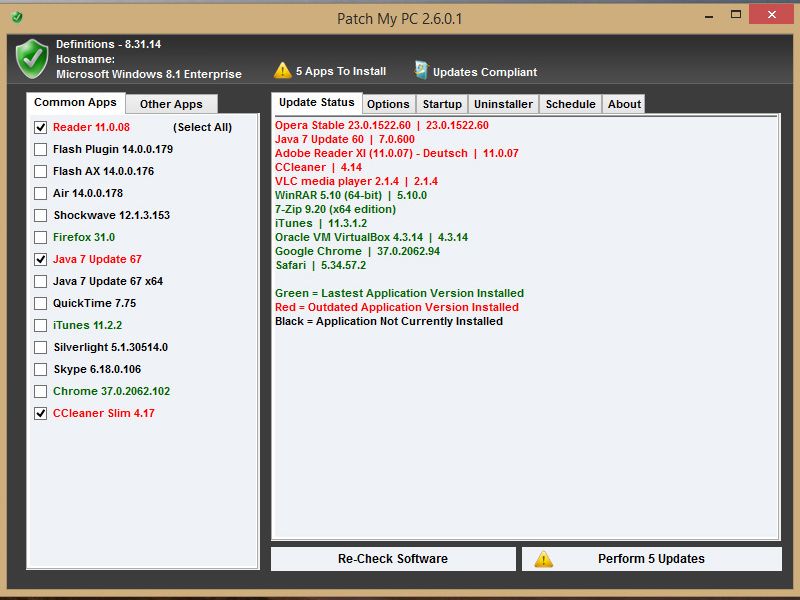The height and width of the screenshot is (600, 800).
Task: Maximize the Patch My PC window
Action: [735, 15]
